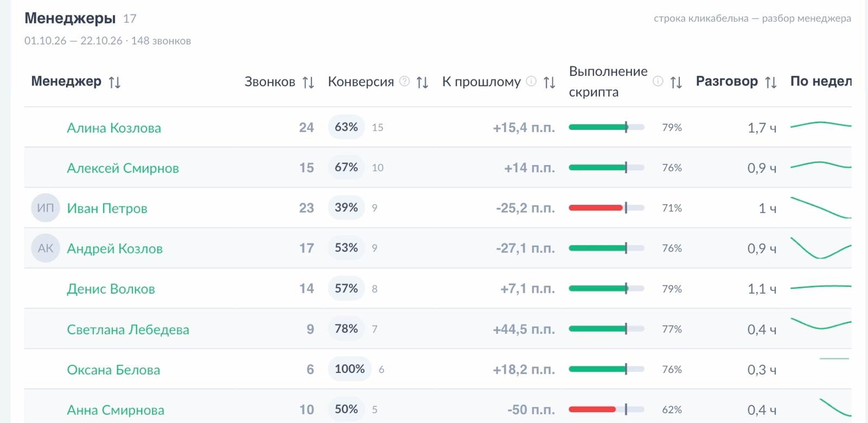Click the 78% conversion badge
Viewport: 868px width, 423px height.
tap(346, 329)
